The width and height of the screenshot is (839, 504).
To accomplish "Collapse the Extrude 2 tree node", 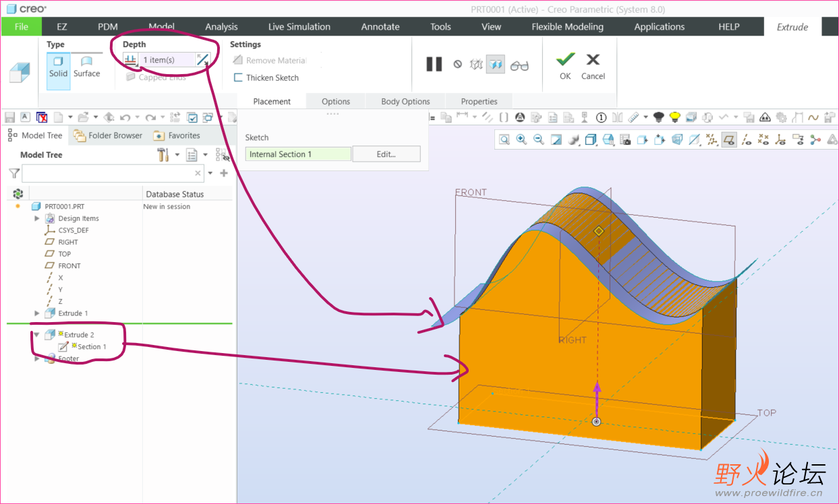I will coord(37,335).
